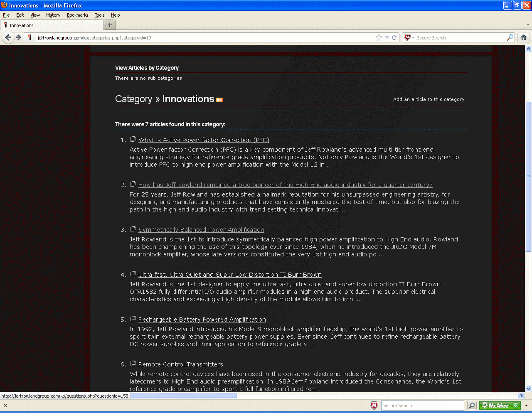
Task: Open the dropdown arrow at the bottom toolbar's right end
Action: tap(526, 406)
